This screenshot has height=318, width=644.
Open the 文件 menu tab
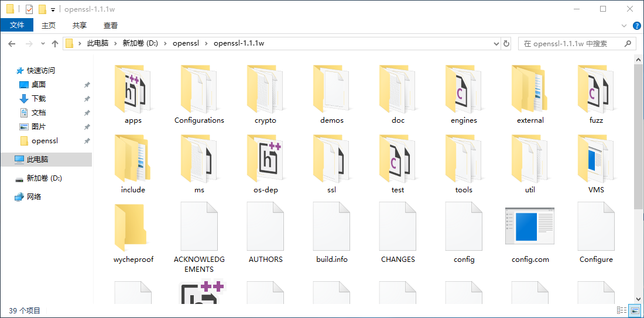(17, 25)
